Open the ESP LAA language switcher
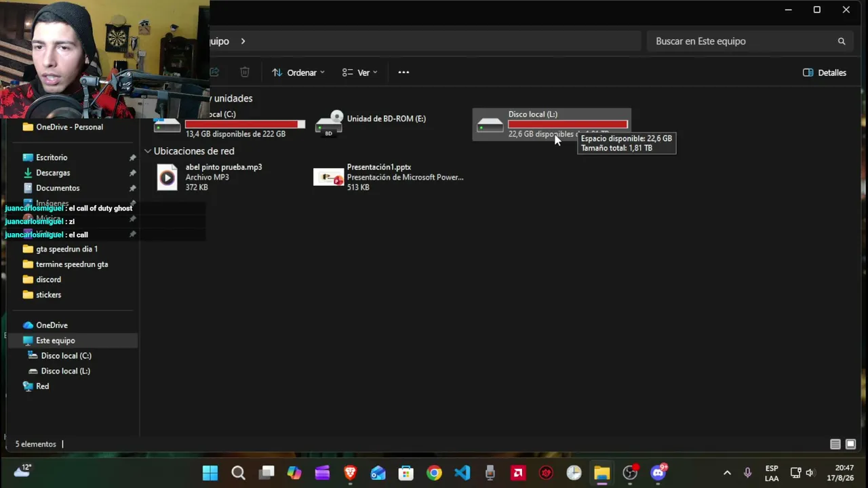The image size is (868, 488). pos(772,473)
